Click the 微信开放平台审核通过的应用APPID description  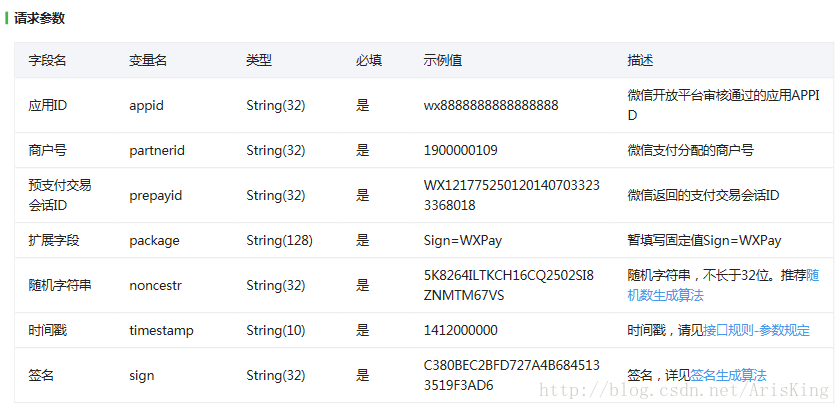tap(723, 106)
